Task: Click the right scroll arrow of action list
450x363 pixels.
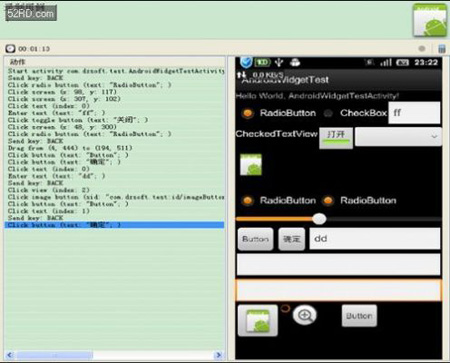Action: (219, 355)
